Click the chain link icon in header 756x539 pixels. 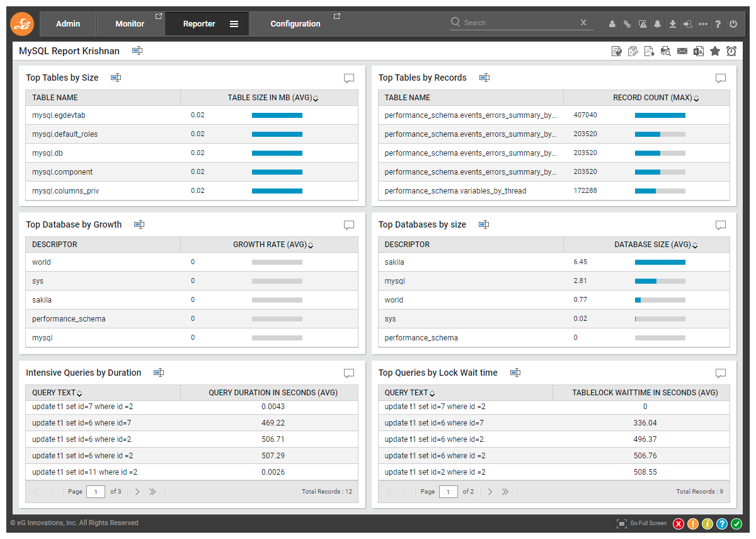[627, 24]
